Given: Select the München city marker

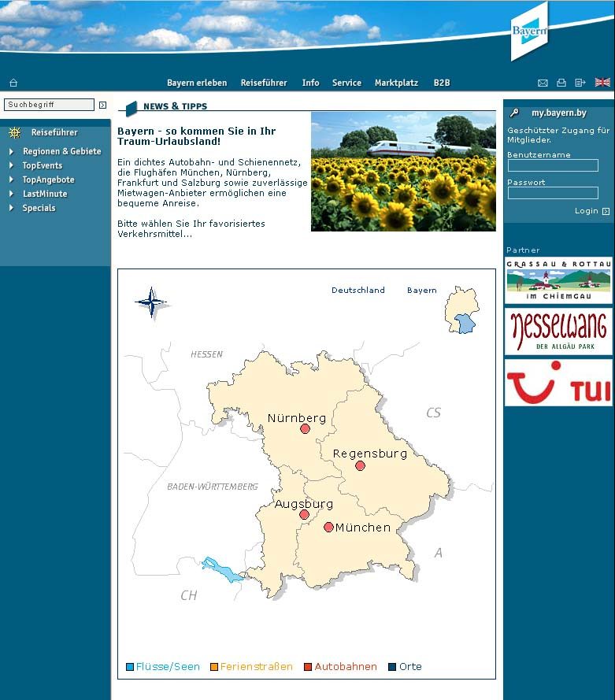Looking at the screenshot, I should click(328, 528).
